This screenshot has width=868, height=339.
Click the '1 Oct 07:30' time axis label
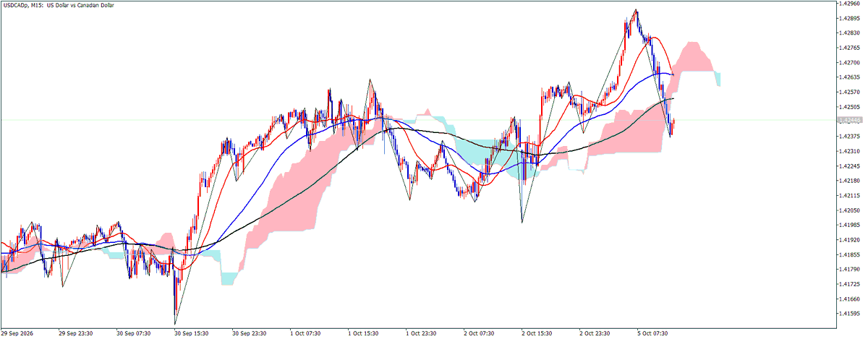tap(306, 334)
